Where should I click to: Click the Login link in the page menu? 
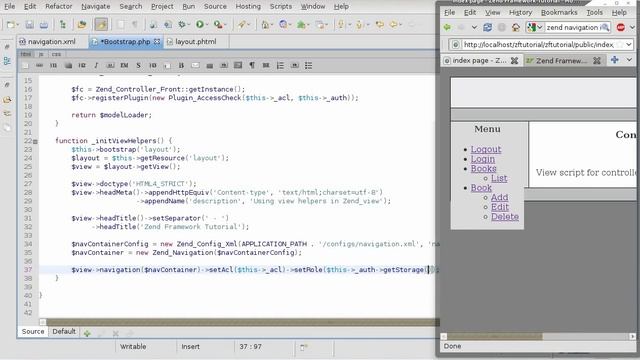482,159
